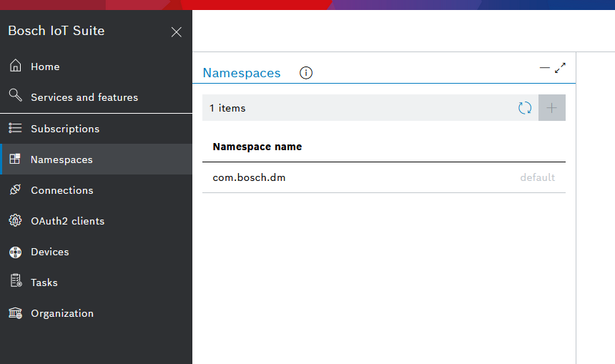Click the Home house icon
615x364 pixels.
coord(15,65)
